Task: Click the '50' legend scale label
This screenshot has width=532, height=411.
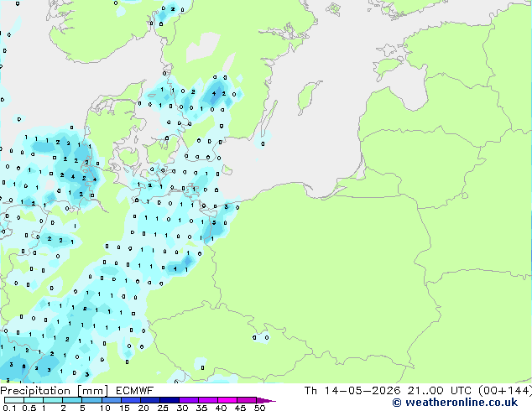Action: pyautogui.click(x=259, y=408)
